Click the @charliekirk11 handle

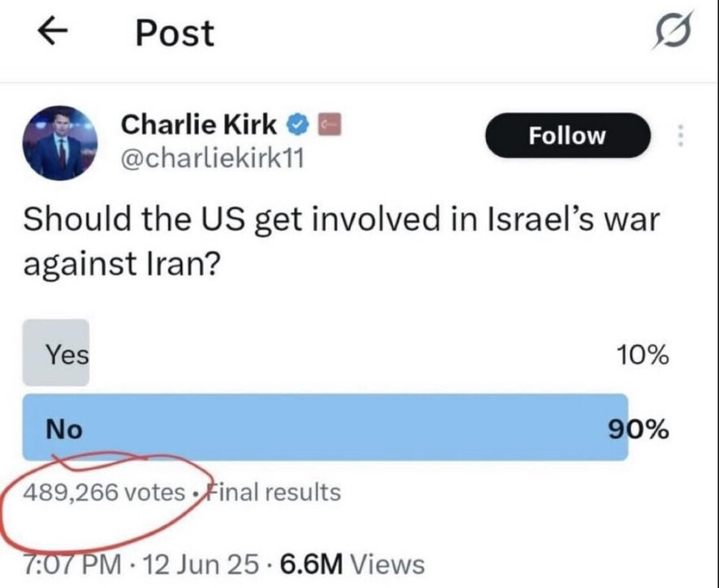pos(212,158)
